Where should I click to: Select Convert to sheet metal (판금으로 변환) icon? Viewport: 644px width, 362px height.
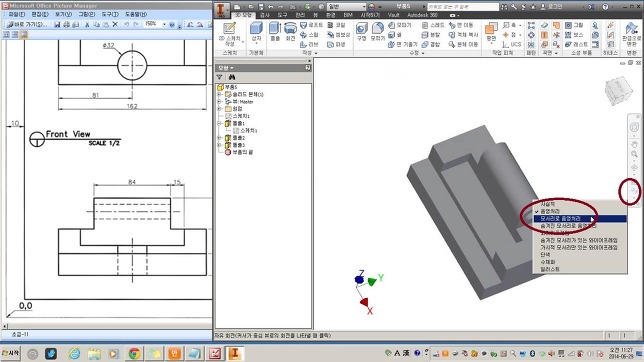(631, 34)
